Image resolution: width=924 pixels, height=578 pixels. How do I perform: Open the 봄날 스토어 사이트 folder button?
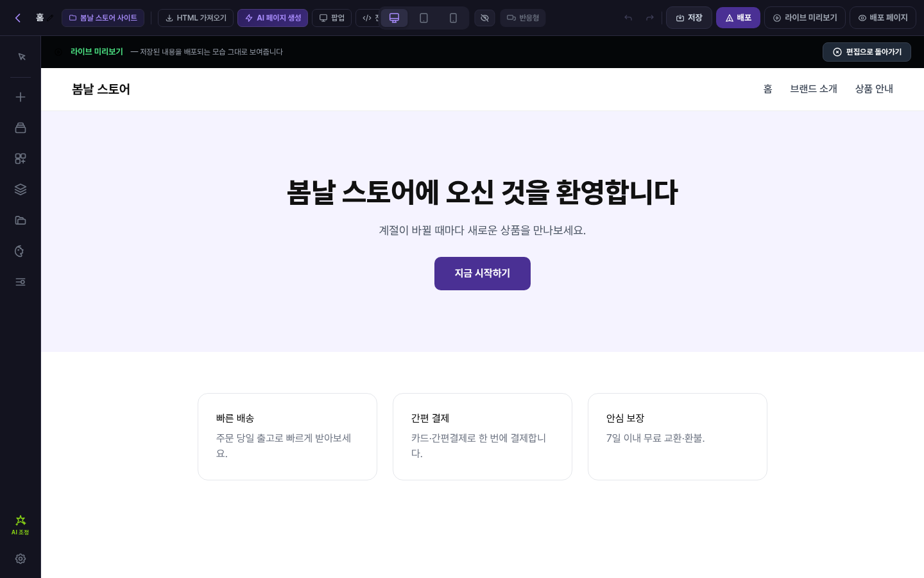coord(103,18)
